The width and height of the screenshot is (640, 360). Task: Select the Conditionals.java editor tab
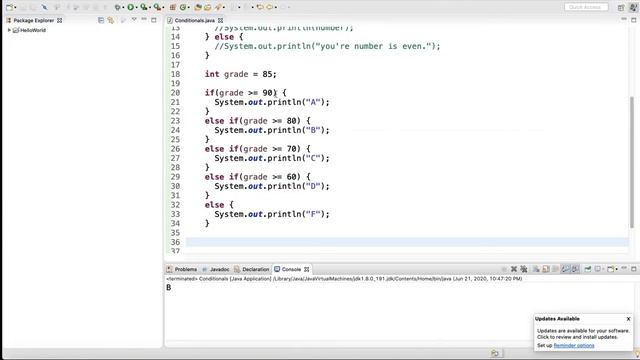(x=194, y=20)
